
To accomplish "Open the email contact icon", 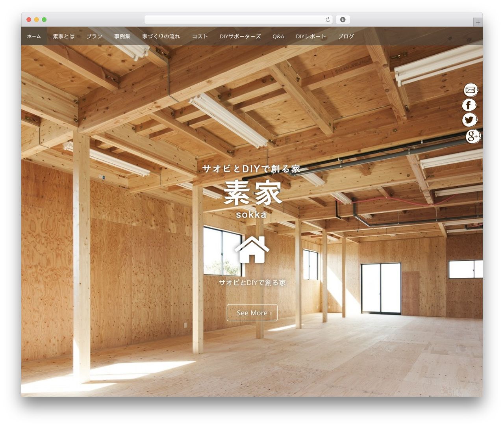I will (471, 90).
